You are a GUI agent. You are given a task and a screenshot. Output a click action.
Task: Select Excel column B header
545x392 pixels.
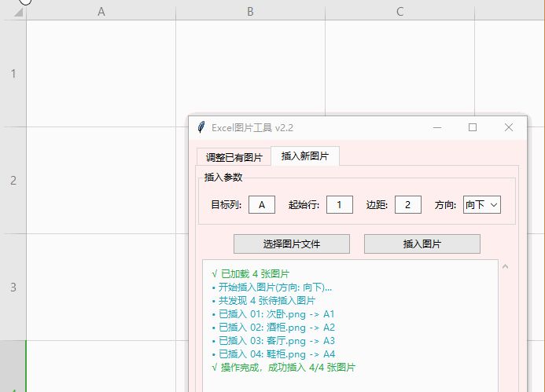point(250,12)
